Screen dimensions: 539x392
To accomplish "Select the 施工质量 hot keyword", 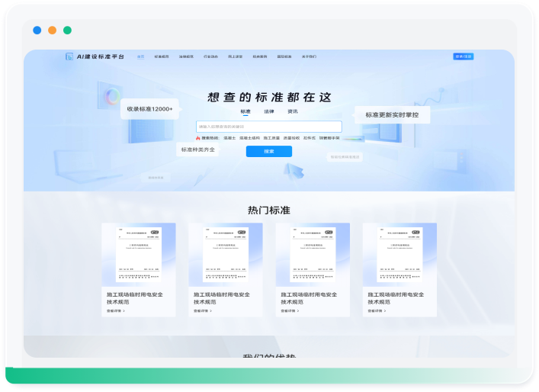I will pyautogui.click(x=271, y=138).
